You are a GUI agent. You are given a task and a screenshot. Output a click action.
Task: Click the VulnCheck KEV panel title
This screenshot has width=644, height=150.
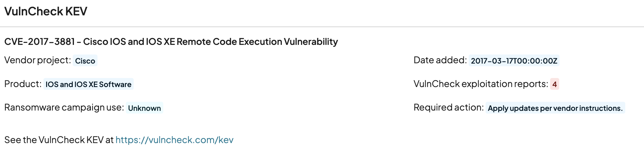point(46,11)
